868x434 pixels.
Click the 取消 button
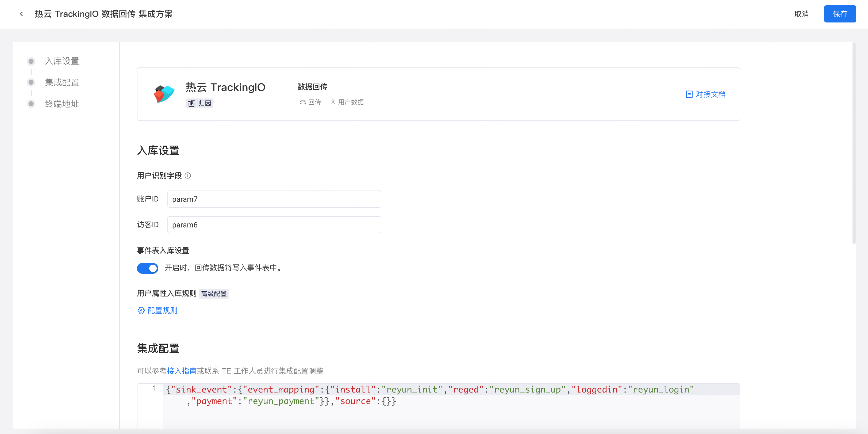(x=802, y=14)
